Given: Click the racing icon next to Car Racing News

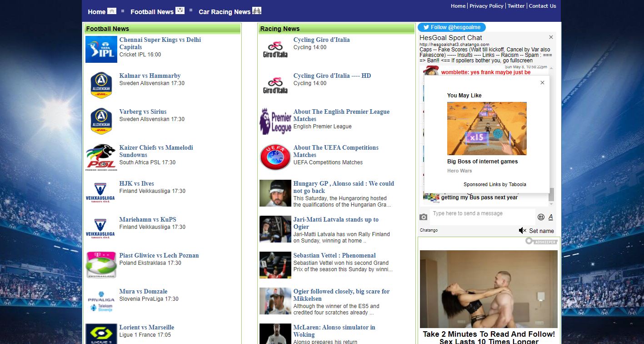Looking at the screenshot, I should (257, 10).
